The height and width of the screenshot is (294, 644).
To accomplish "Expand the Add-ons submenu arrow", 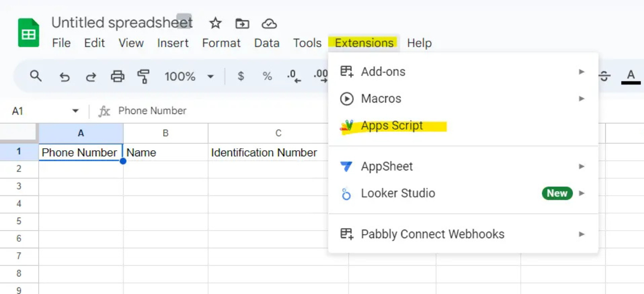I will [x=582, y=72].
